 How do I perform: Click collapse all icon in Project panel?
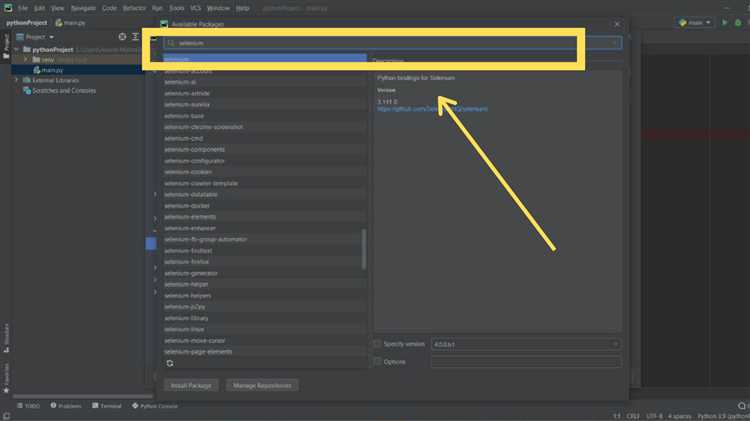[x=135, y=36]
